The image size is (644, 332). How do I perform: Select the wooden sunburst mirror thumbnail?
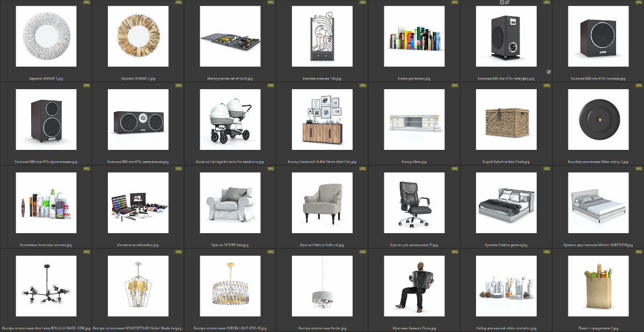click(138, 36)
